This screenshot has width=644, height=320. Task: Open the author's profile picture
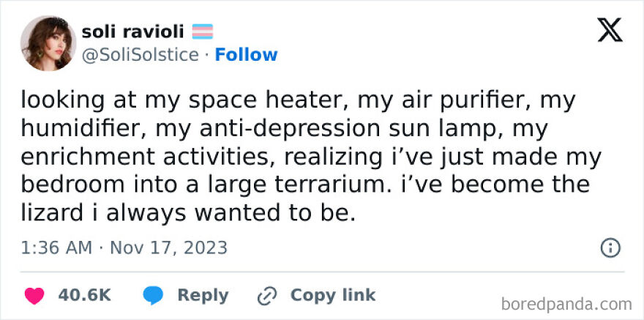[48, 43]
